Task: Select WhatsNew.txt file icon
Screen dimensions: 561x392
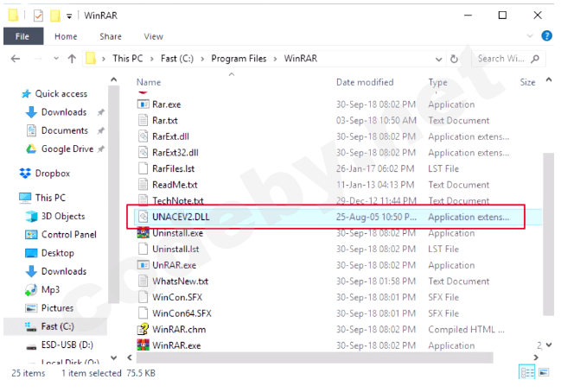Action: click(x=143, y=281)
